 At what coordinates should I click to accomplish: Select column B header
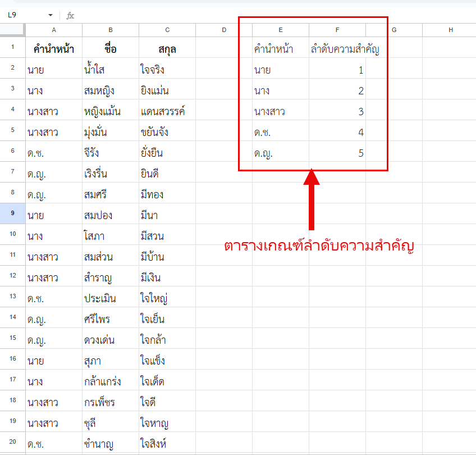(x=111, y=30)
